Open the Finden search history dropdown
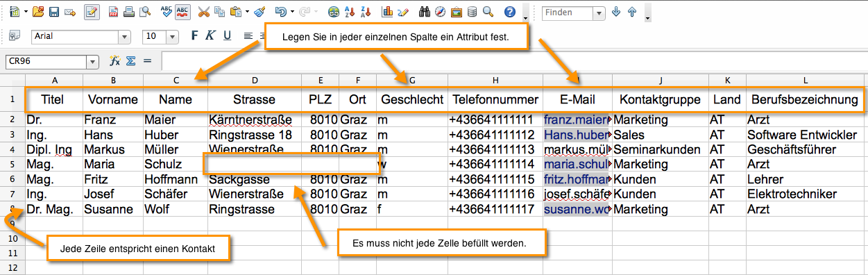868x275 pixels. (599, 13)
